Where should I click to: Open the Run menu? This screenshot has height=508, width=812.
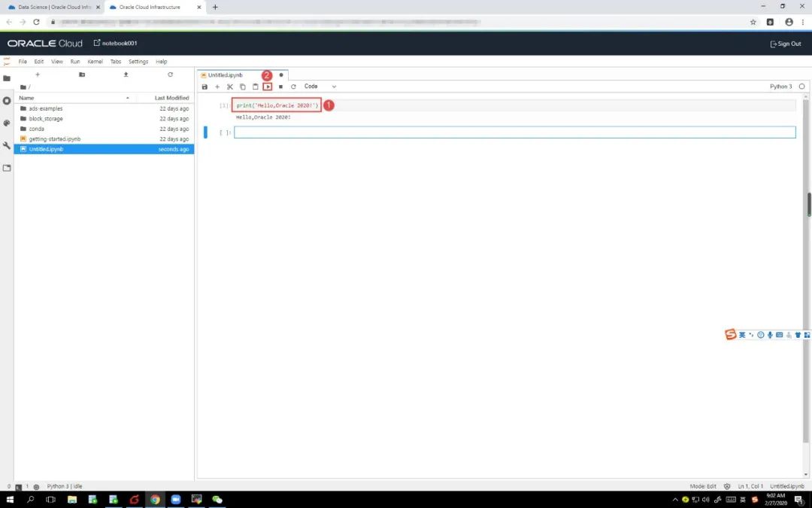point(75,61)
